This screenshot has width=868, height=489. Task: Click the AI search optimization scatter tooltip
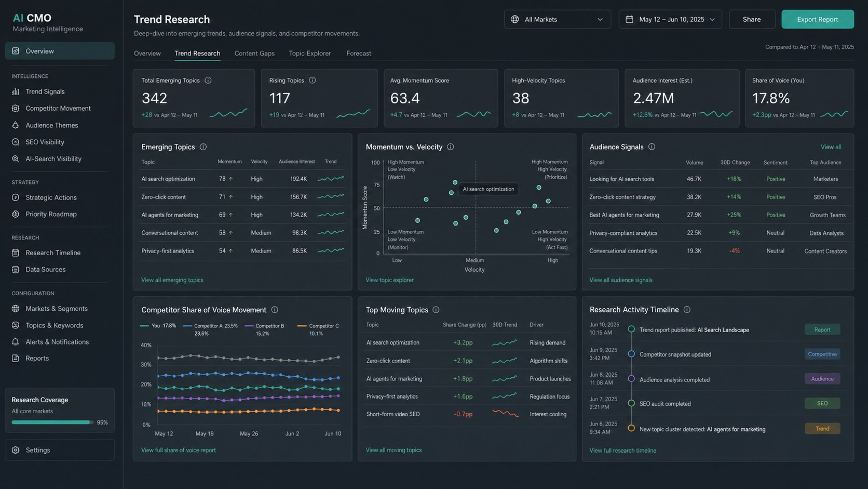489,189
